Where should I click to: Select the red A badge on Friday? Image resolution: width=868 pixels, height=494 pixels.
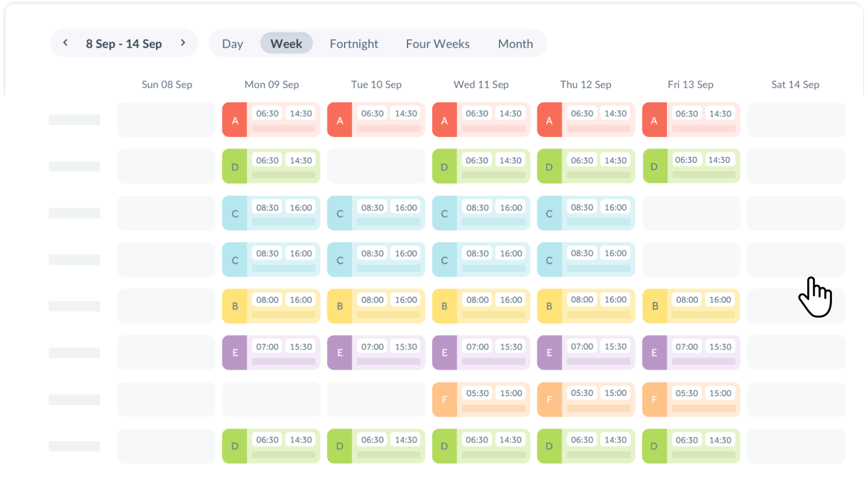click(654, 120)
